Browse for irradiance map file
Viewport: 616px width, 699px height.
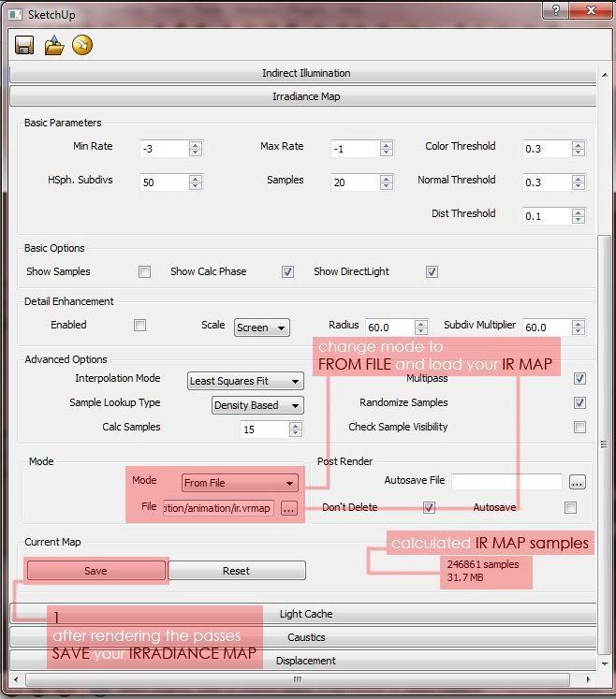tap(288, 508)
